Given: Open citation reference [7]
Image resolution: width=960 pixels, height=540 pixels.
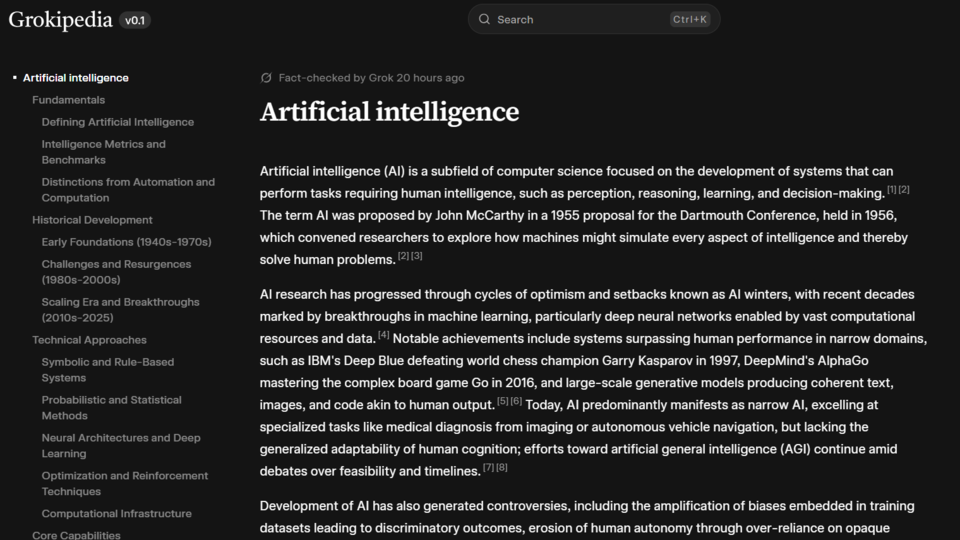Looking at the screenshot, I should tap(489, 467).
